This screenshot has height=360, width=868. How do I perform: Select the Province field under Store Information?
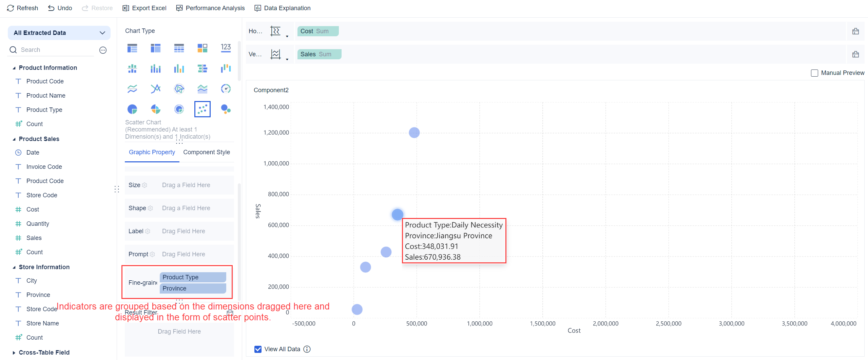pyautogui.click(x=38, y=295)
